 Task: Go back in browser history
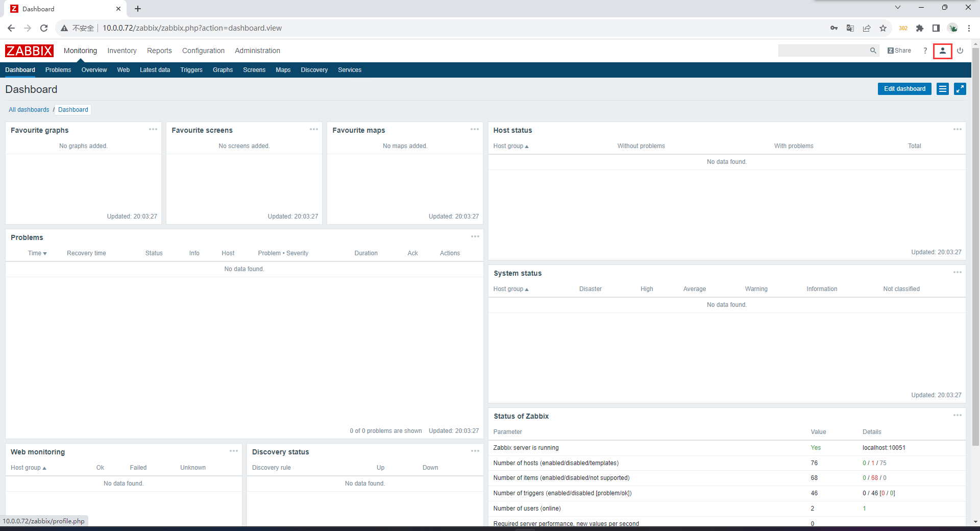click(x=11, y=28)
